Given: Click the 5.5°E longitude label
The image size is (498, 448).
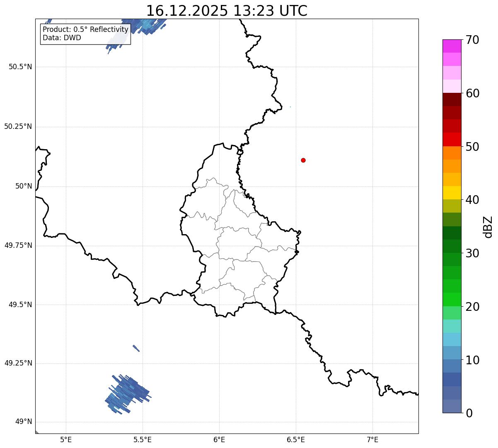Looking at the screenshot, I should (143, 440).
